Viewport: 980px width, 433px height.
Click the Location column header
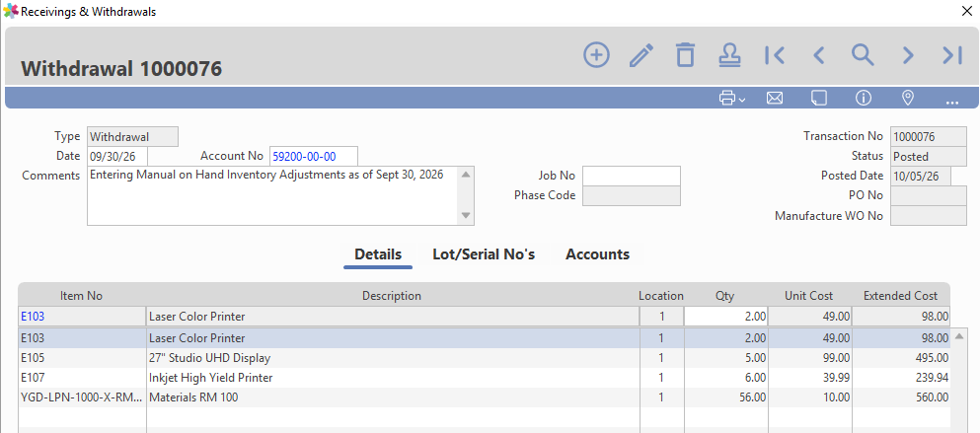[x=661, y=296]
